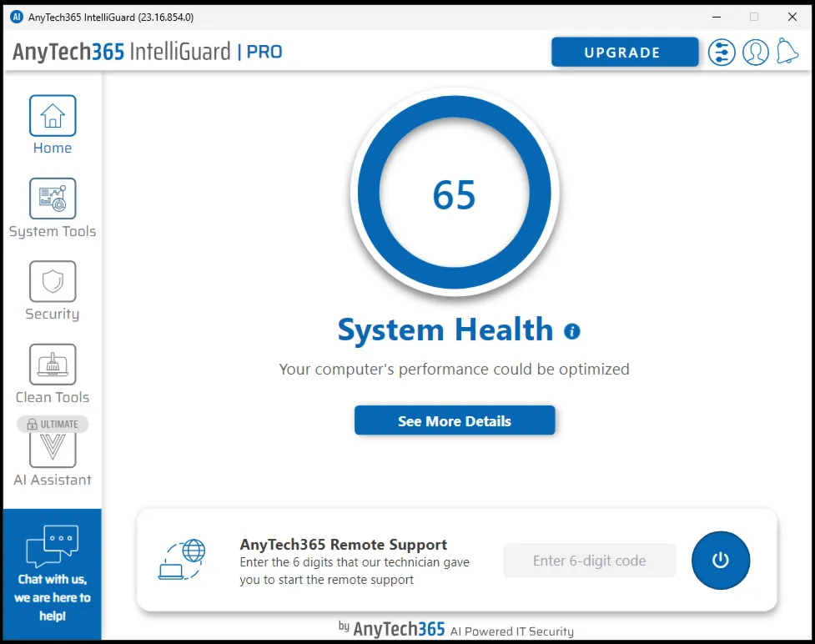Open Clean Tools broom icon
Screen dimensions: 815x644
[x=53, y=365]
